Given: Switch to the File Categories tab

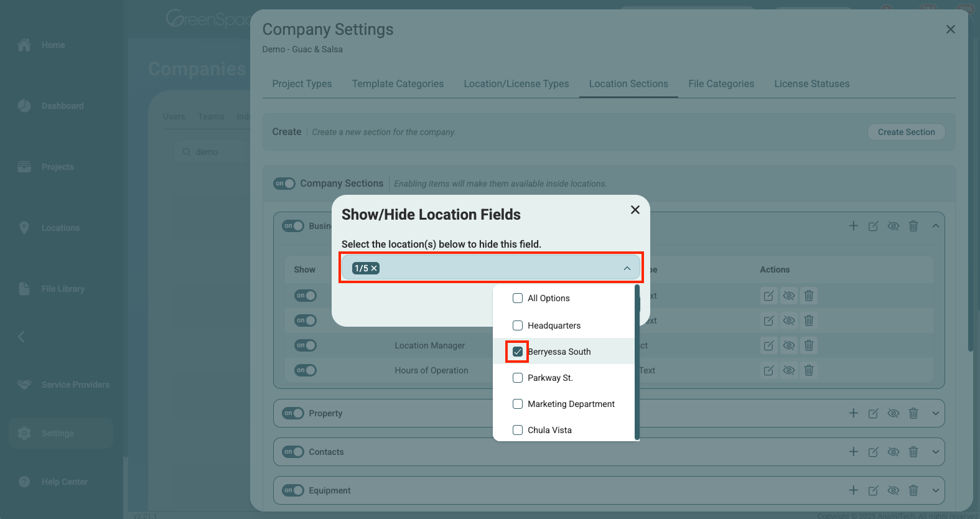Looking at the screenshot, I should 721,84.
